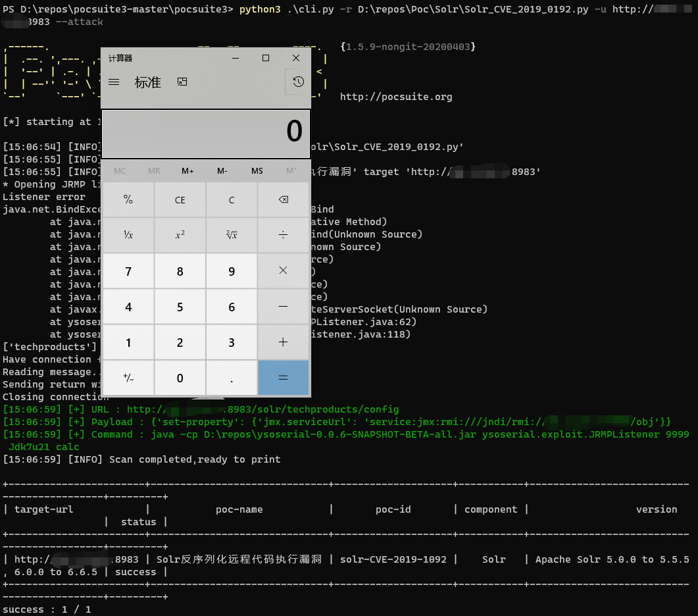This screenshot has height=616, width=698.
Task: Click ['techproducts'] output in terminal
Action: (49, 347)
